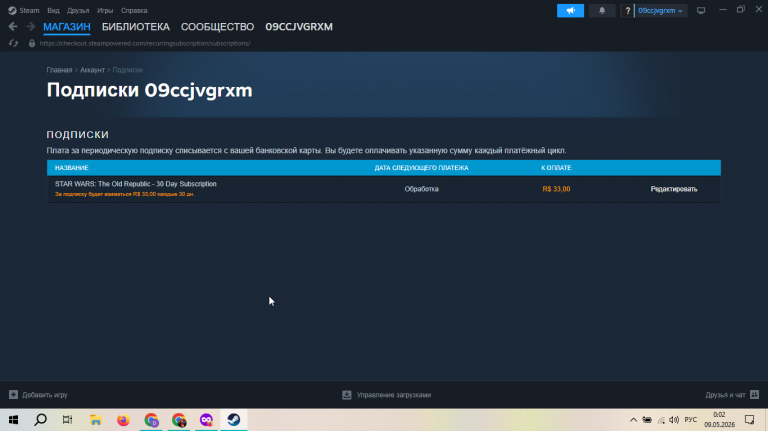Click the checkout.steampowered.com URL field

(144, 43)
